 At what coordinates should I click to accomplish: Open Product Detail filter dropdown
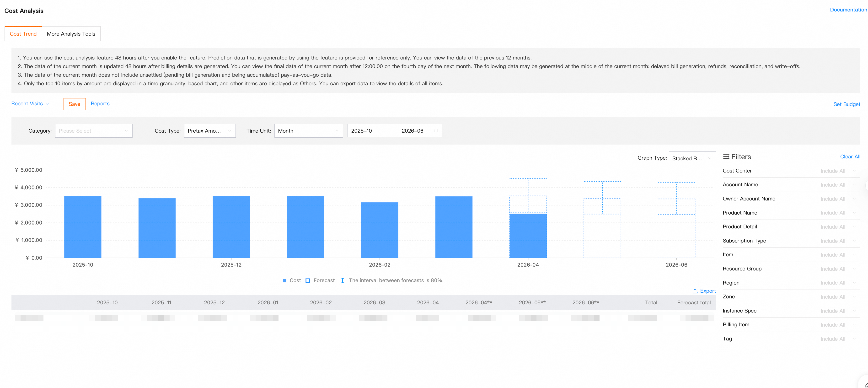[x=838, y=227]
